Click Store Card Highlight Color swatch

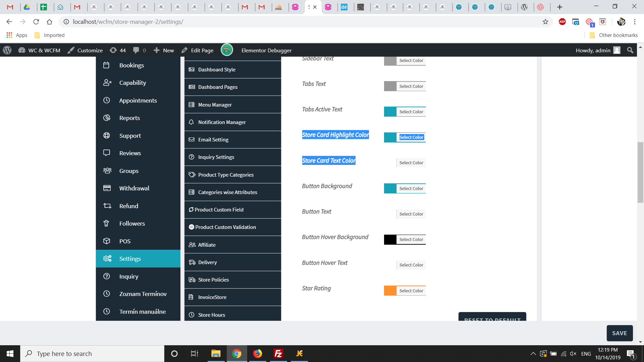coord(390,137)
